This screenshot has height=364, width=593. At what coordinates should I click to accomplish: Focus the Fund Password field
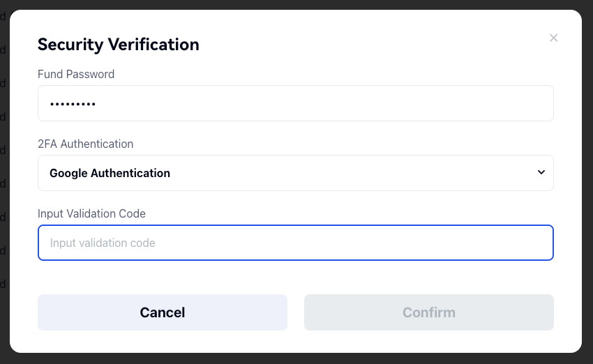295,103
